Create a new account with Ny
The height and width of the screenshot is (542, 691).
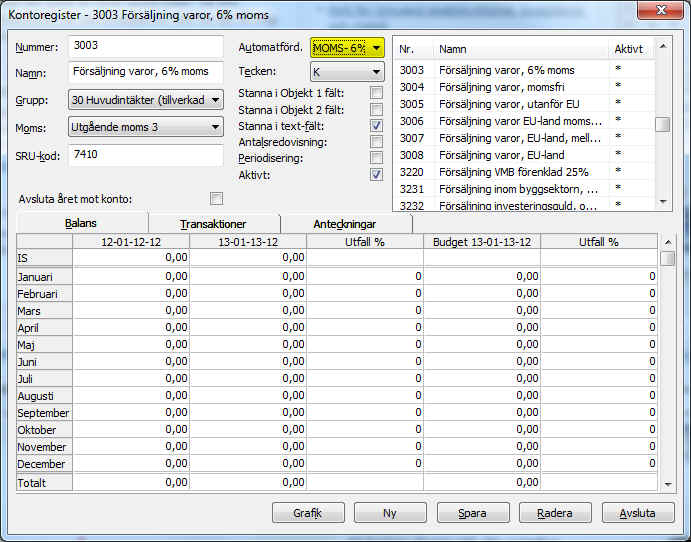[x=390, y=513]
